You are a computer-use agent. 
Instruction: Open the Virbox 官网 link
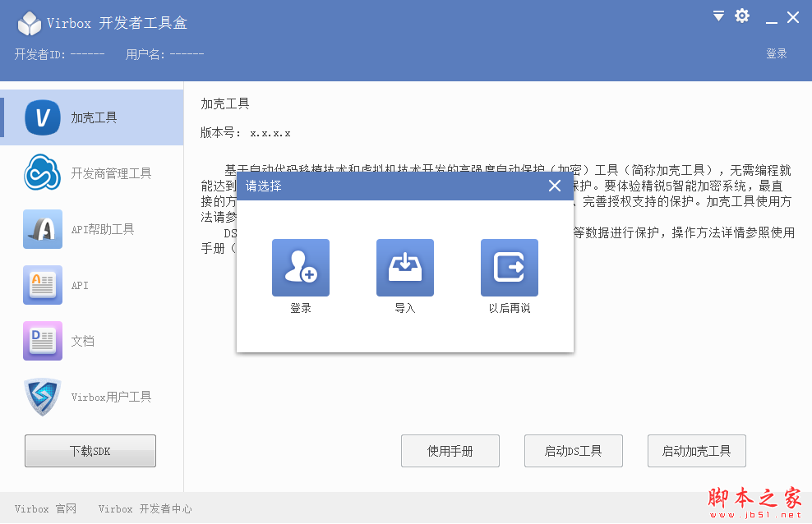pyautogui.click(x=46, y=508)
